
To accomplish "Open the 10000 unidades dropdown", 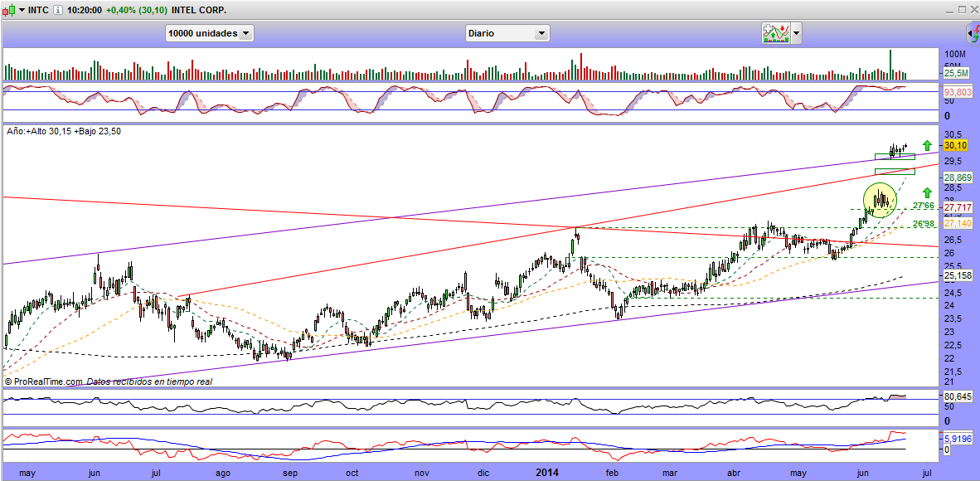I will coord(210,33).
